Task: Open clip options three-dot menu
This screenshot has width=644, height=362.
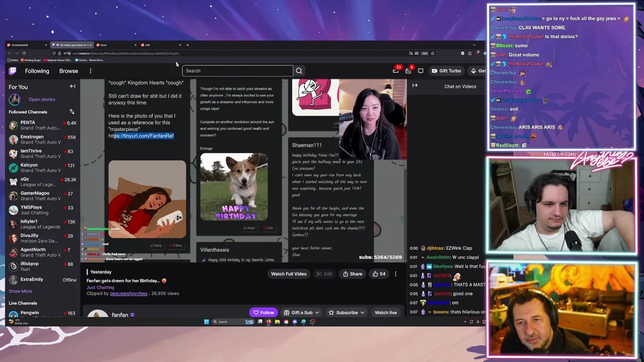Action: tap(395, 274)
